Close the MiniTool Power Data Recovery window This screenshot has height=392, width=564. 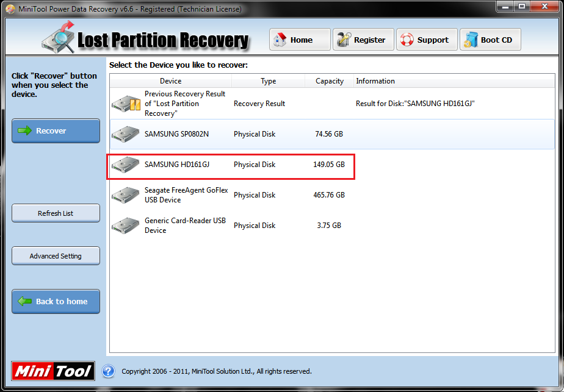point(544,7)
